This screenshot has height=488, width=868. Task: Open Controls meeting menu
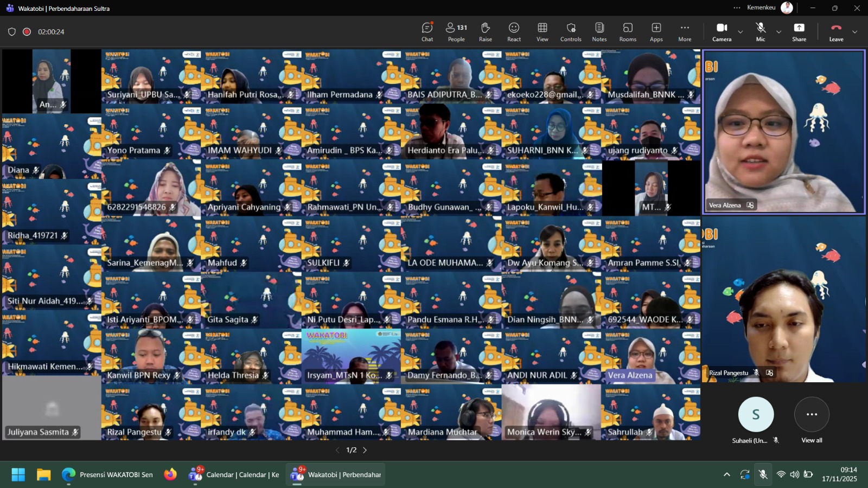(x=571, y=31)
